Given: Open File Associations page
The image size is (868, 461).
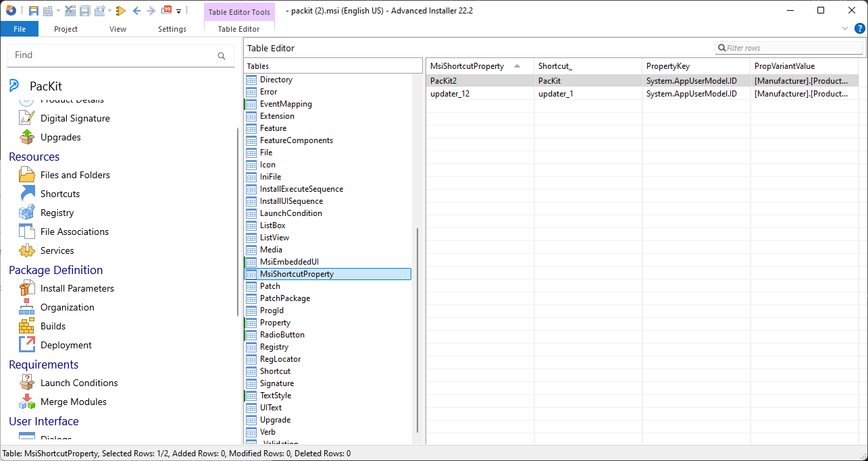Looking at the screenshot, I should pos(74,232).
